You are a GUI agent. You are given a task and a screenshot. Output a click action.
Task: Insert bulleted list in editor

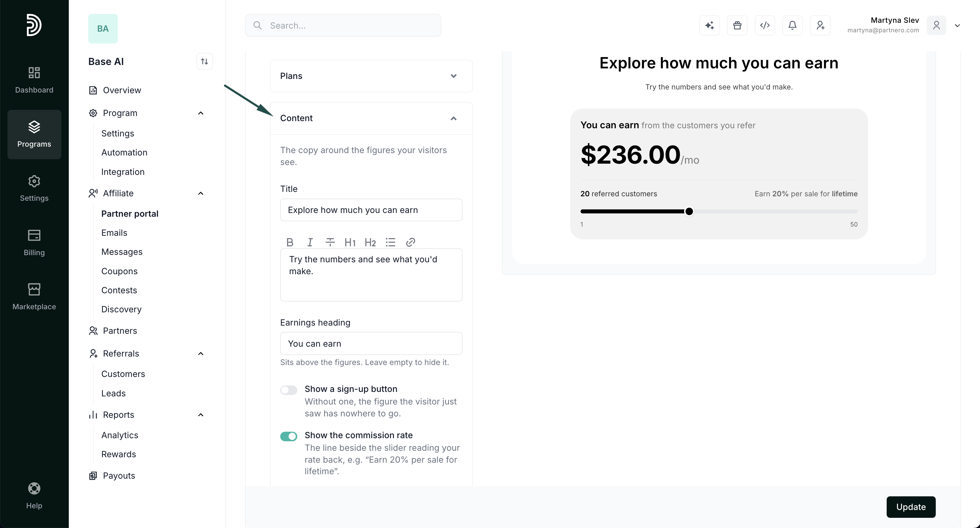coord(390,242)
